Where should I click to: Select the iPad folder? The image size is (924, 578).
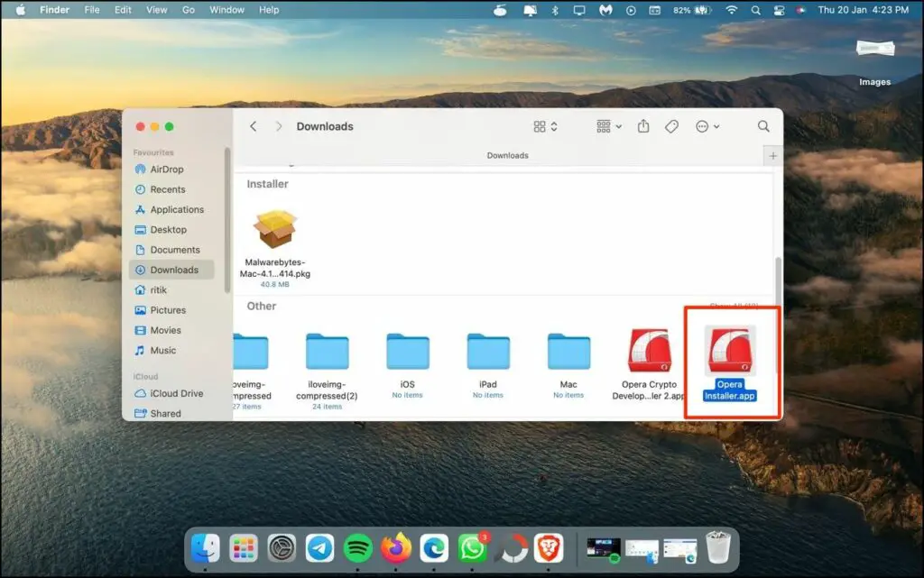(x=488, y=366)
